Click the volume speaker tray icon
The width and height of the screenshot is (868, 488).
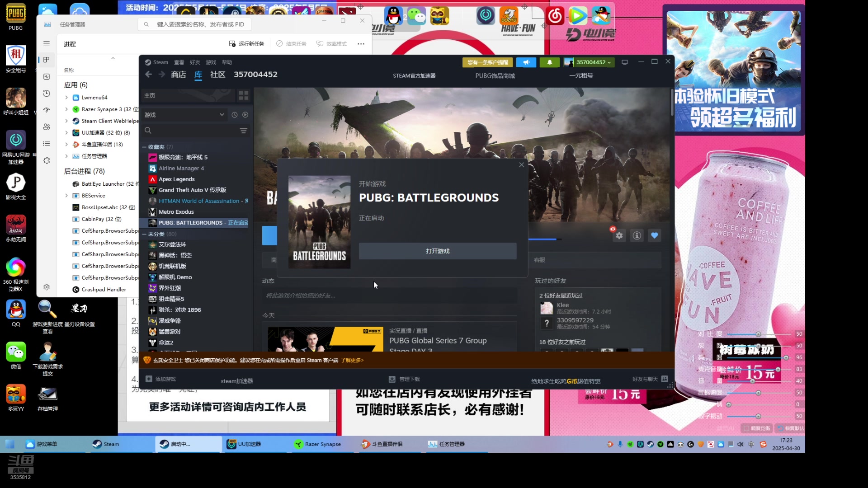click(x=741, y=444)
